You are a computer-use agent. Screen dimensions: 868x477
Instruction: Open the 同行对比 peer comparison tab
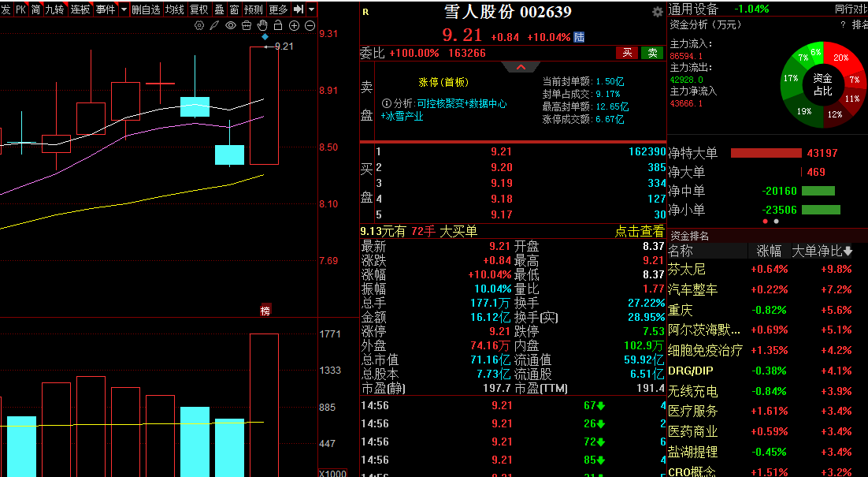tap(851, 9)
